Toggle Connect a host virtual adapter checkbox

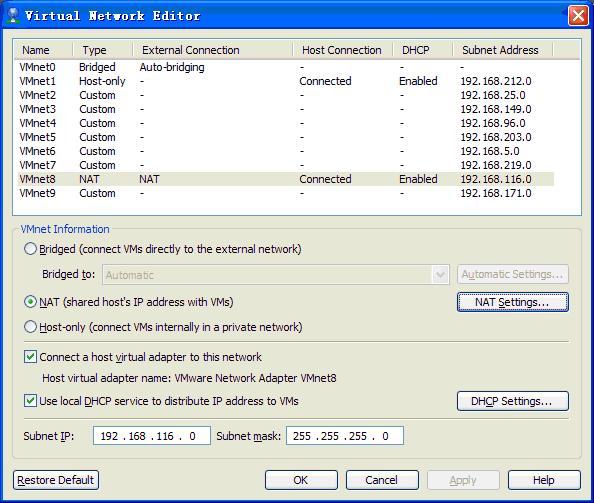[x=30, y=357]
